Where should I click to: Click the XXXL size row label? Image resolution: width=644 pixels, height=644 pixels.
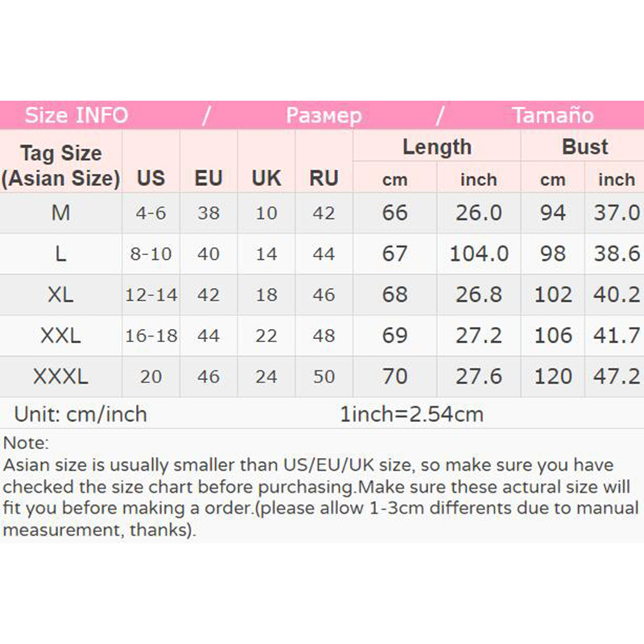[x=60, y=376]
